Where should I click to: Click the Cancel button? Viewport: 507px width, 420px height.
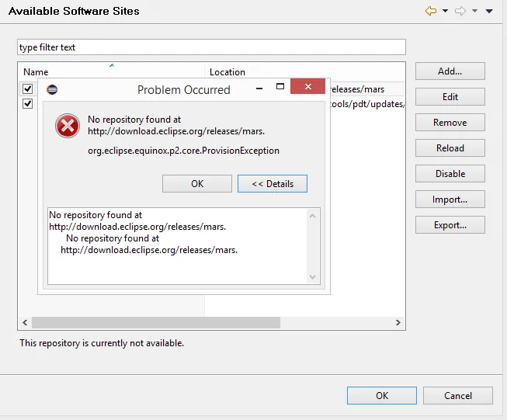458,395
